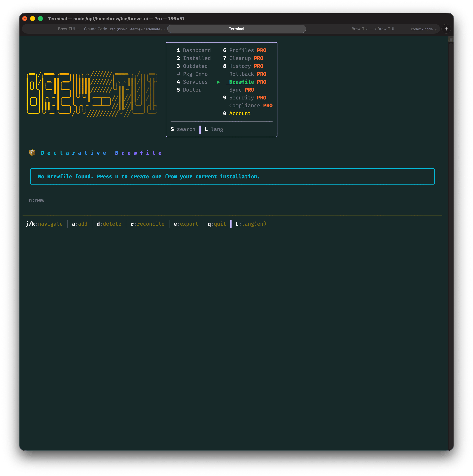The image size is (473, 476).
Task: Click the Declarative Brewfile heading
Action: 101,153
